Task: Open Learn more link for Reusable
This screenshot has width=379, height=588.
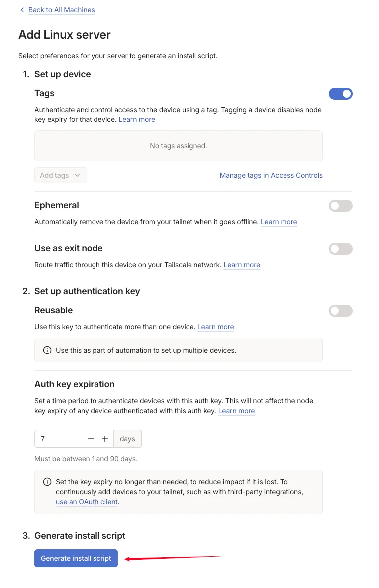Action: tap(215, 327)
